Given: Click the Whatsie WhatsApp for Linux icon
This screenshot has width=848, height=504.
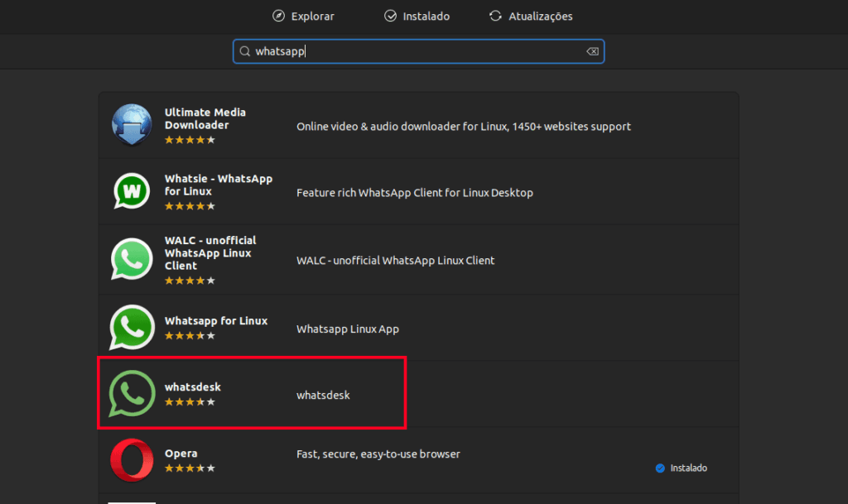Looking at the screenshot, I should (131, 190).
